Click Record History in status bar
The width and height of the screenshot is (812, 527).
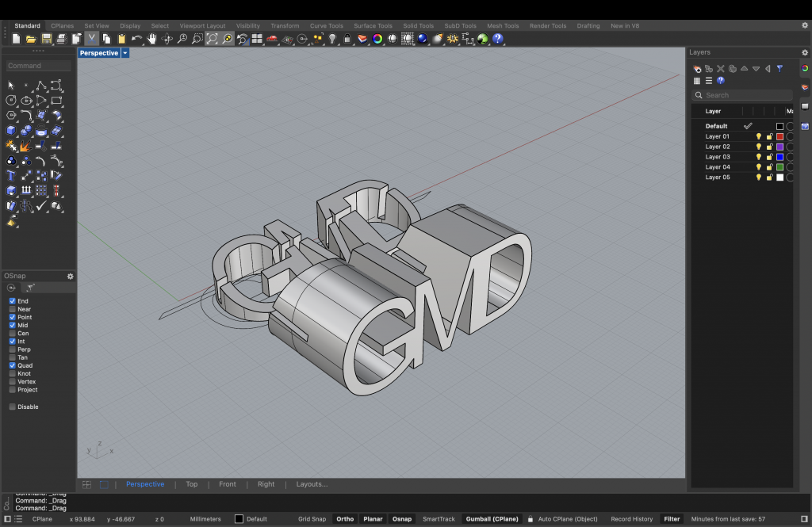pyautogui.click(x=632, y=519)
